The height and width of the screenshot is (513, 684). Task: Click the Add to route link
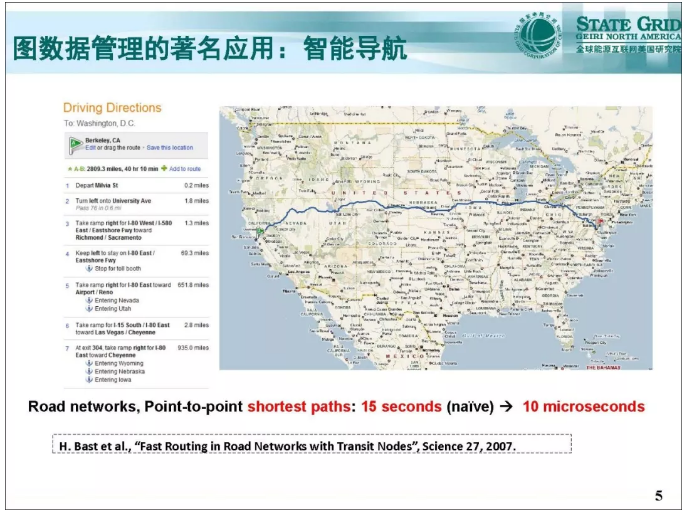[185, 169]
